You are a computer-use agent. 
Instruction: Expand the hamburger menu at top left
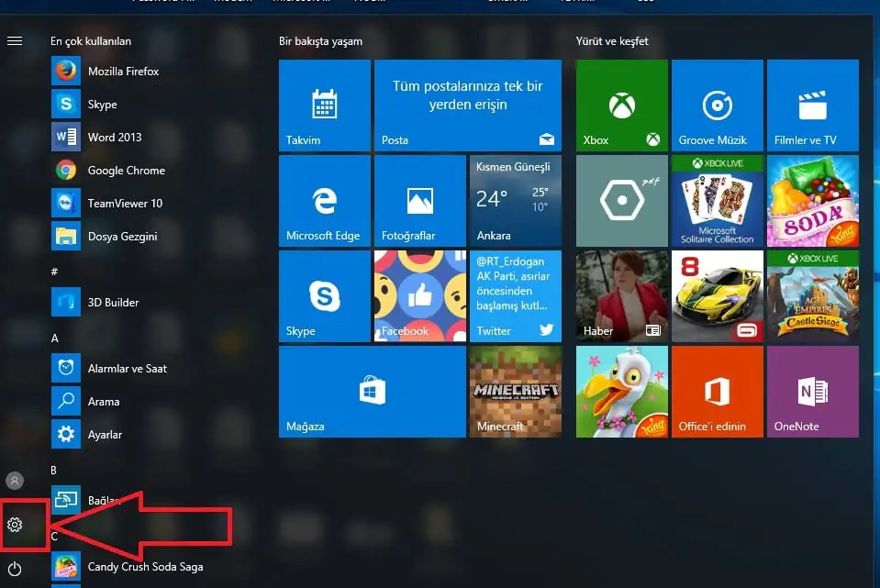click(x=14, y=39)
